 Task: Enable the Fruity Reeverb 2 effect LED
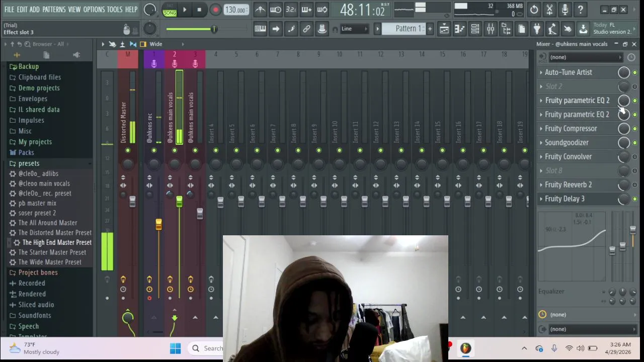(634, 185)
